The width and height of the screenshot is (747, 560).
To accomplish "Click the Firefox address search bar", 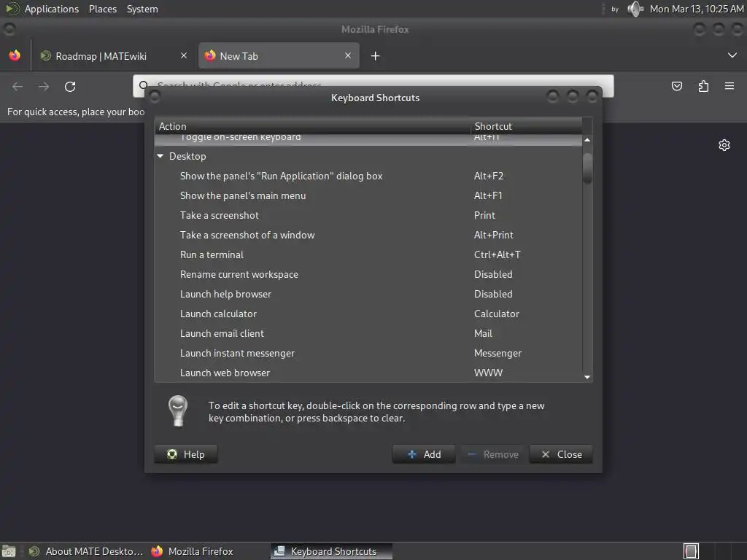I will point(373,86).
